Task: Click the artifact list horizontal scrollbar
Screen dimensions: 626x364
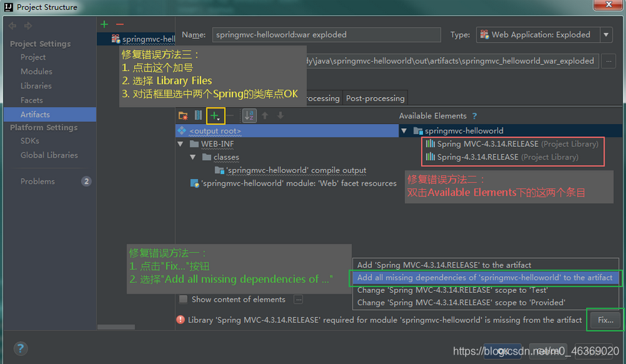Action: click(116, 327)
